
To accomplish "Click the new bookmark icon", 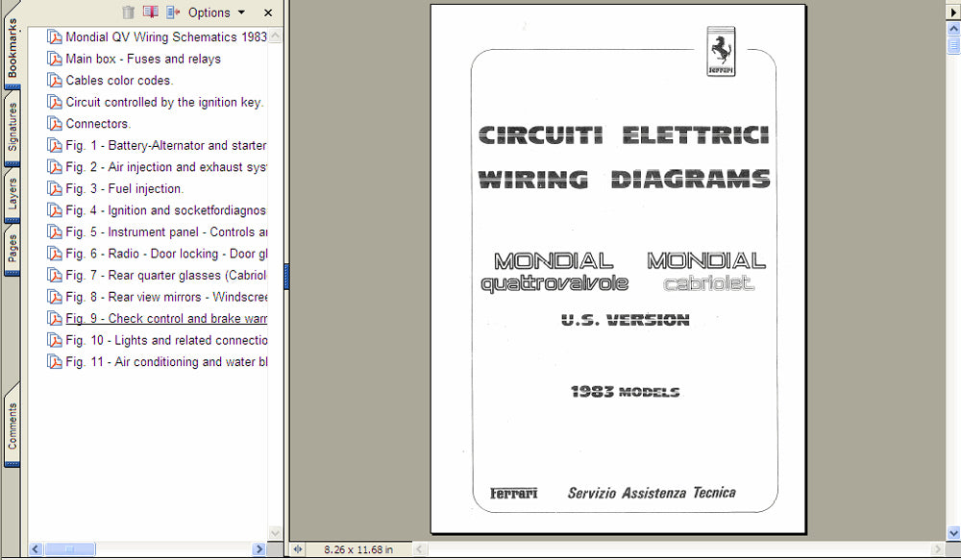I will [x=151, y=12].
